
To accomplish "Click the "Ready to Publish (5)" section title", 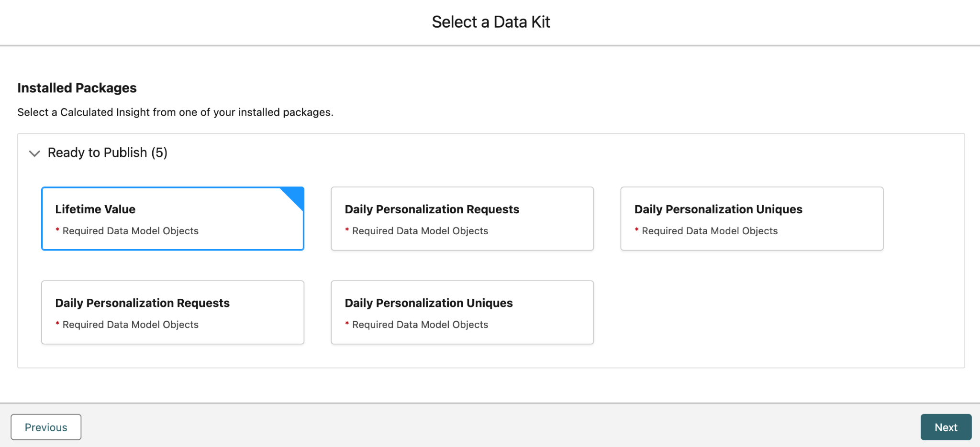I will 107,153.
